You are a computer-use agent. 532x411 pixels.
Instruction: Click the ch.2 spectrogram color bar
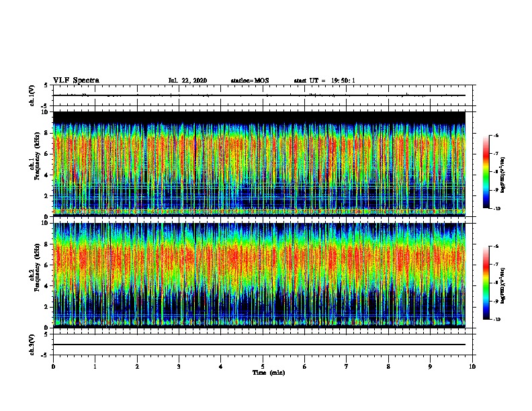pyautogui.click(x=486, y=283)
